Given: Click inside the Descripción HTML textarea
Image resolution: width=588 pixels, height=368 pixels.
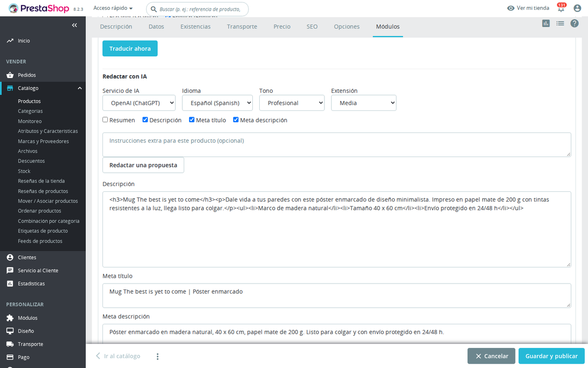Looking at the screenshot, I should click(x=337, y=229).
